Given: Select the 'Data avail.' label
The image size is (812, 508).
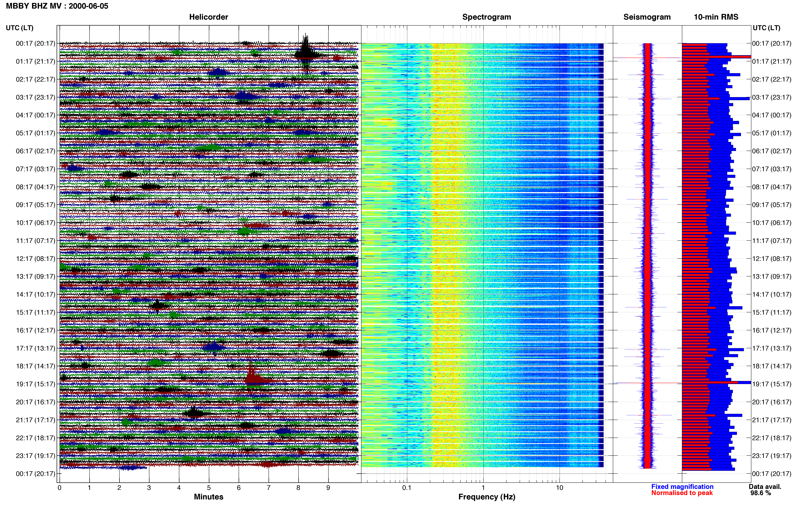Looking at the screenshot, I should click(765, 486).
